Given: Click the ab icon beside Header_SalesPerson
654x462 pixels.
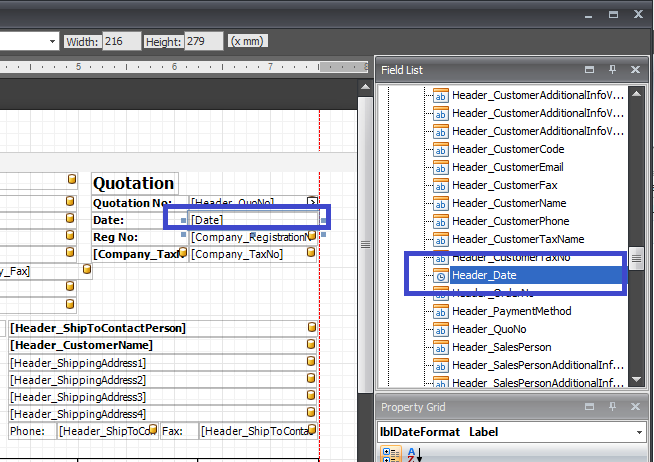Looking at the screenshot, I should tap(440, 347).
